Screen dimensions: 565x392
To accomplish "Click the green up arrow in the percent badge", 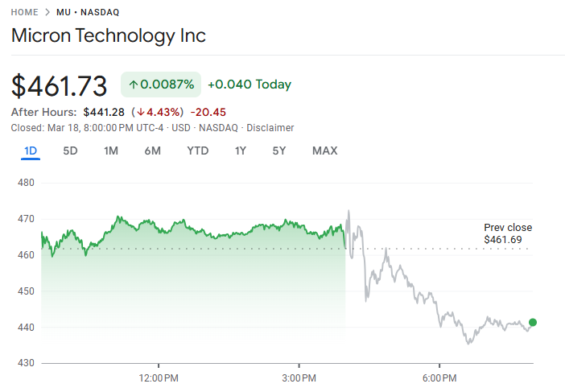I will [x=133, y=85].
